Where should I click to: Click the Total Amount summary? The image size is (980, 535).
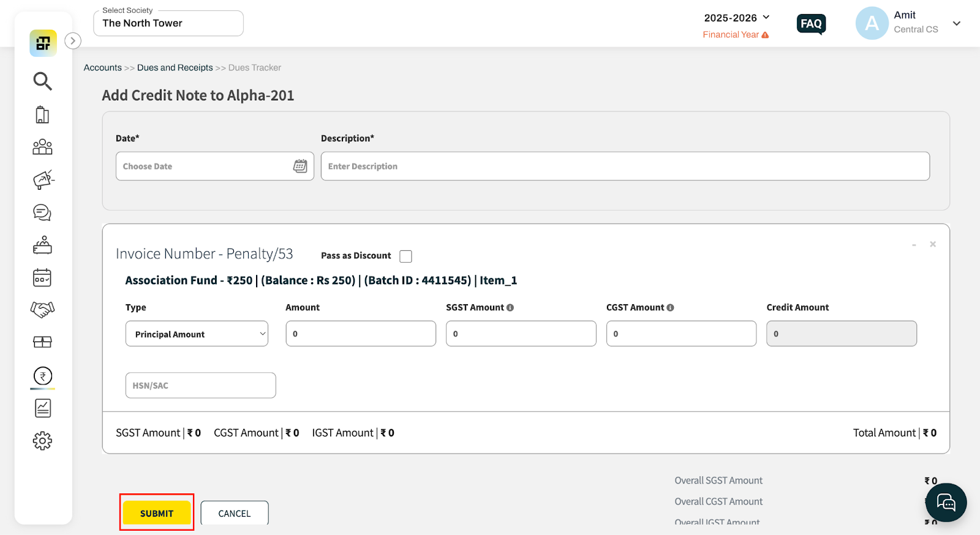coord(895,433)
